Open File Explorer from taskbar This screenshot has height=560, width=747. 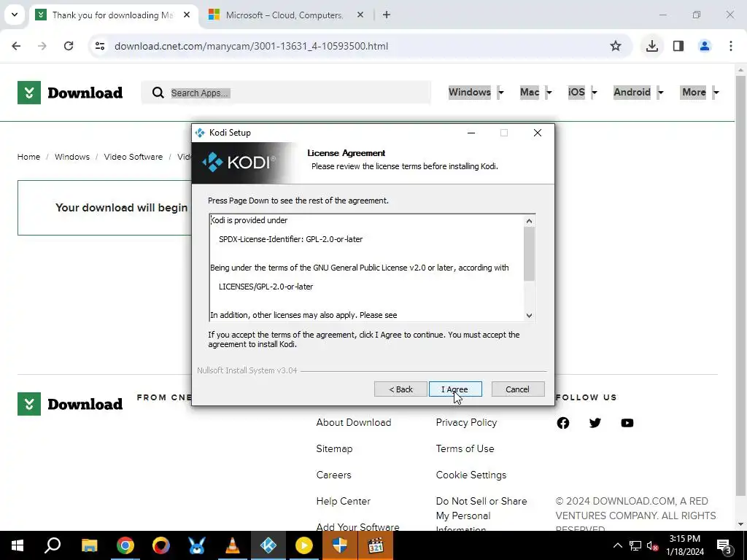tap(89, 545)
